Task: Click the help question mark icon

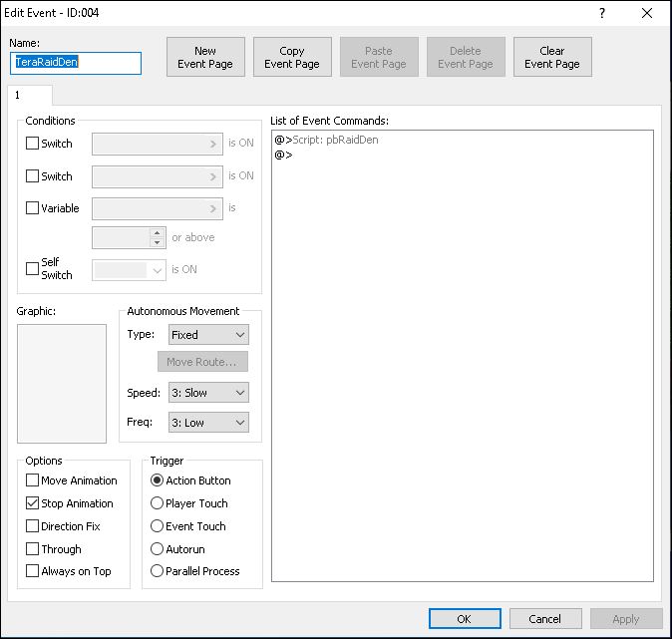Action: (601, 13)
